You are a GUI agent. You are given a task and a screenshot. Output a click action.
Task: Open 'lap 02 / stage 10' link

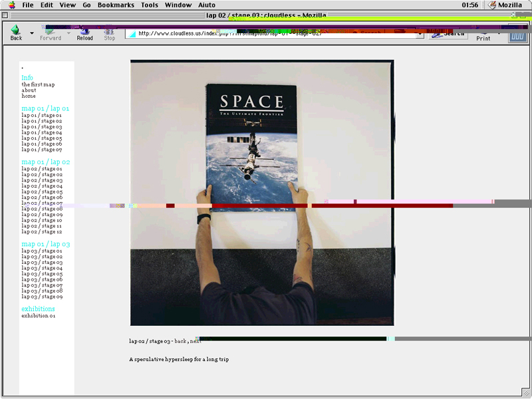pyautogui.click(x=42, y=221)
